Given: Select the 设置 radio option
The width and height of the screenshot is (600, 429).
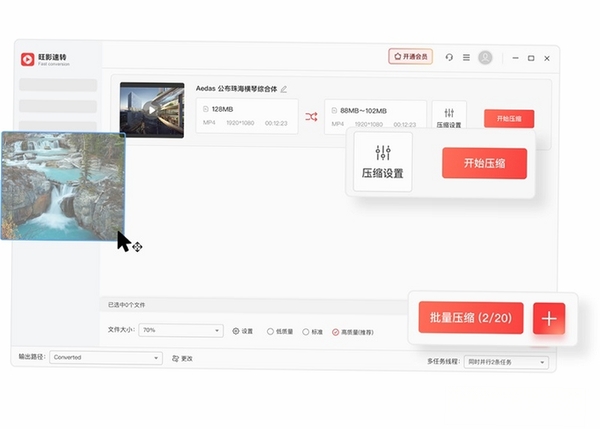Looking at the screenshot, I should 243,331.
